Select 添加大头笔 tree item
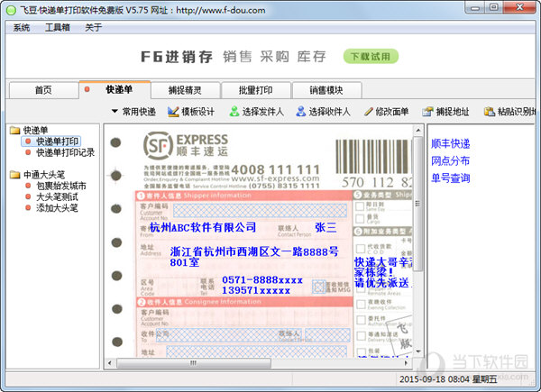Image resolution: width=541 pixels, height=392 pixels. tap(57, 207)
